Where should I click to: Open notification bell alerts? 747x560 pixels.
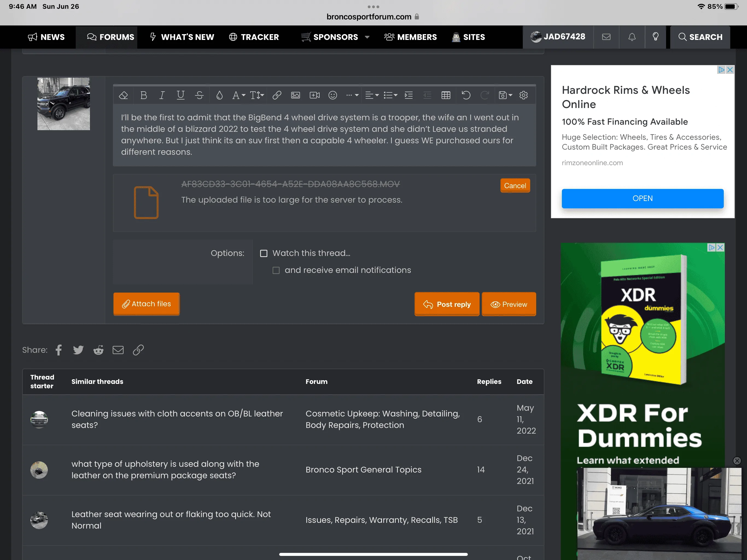(x=632, y=37)
